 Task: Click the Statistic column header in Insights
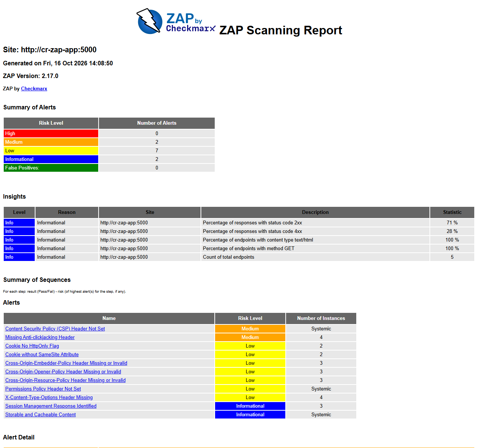tap(452, 212)
